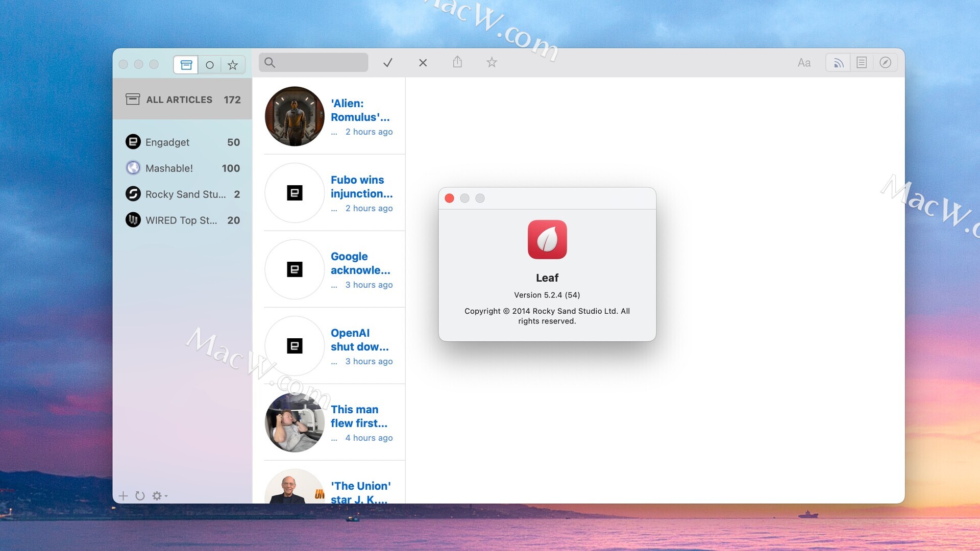Image resolution: width=980 pixels, height=551 pixels.
Task: Switch to the unread articles circle filter
Action: pyautogui.click(x=209, y=65)
